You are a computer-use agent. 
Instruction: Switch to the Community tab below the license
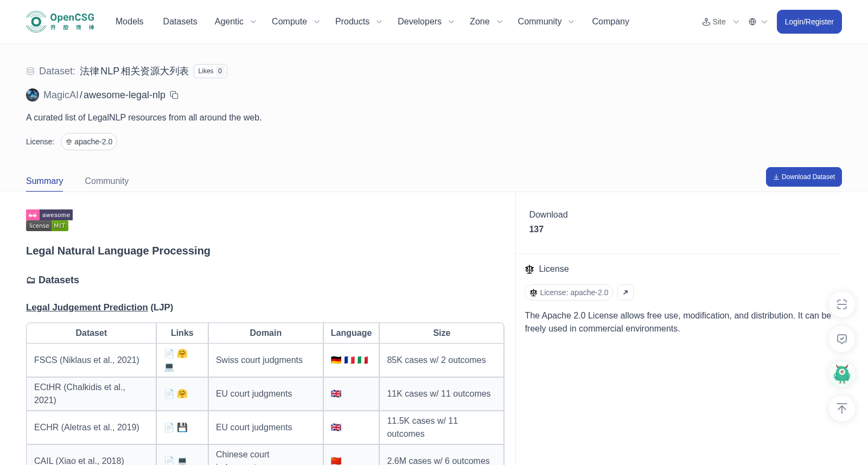107,181
